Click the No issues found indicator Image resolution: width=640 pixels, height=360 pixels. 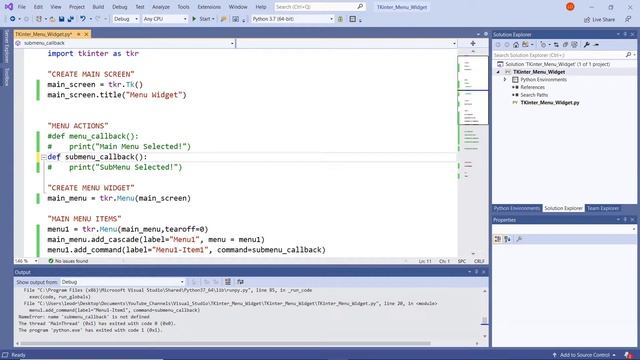68,261
